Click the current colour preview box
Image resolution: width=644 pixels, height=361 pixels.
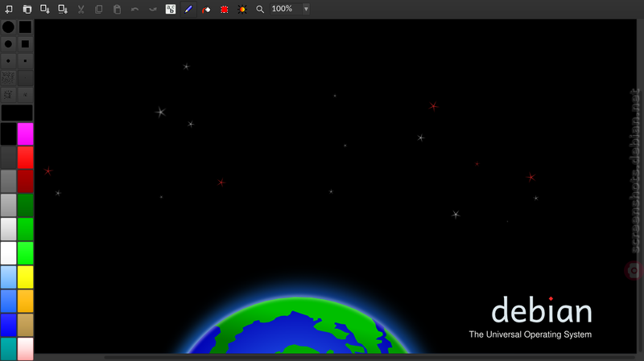coord(17,113)
